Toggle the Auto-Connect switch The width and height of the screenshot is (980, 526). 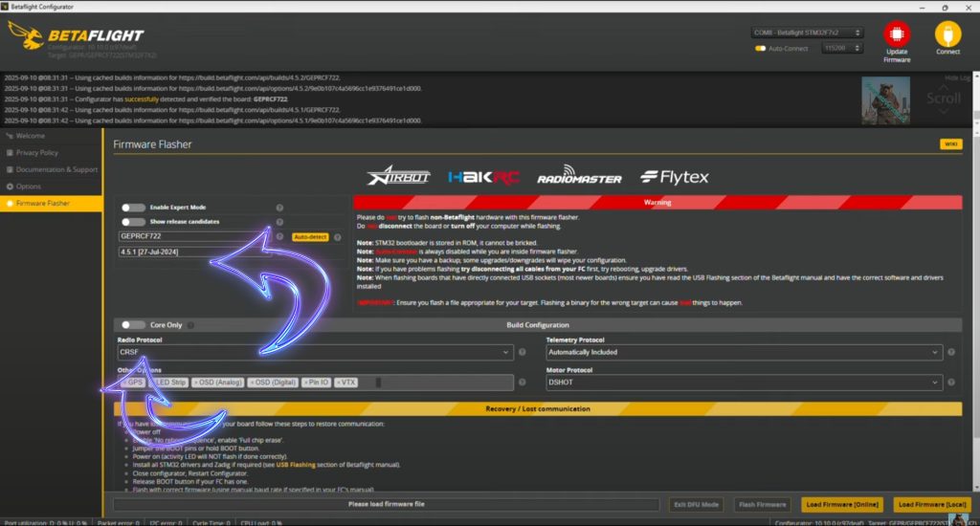(760, 48)
